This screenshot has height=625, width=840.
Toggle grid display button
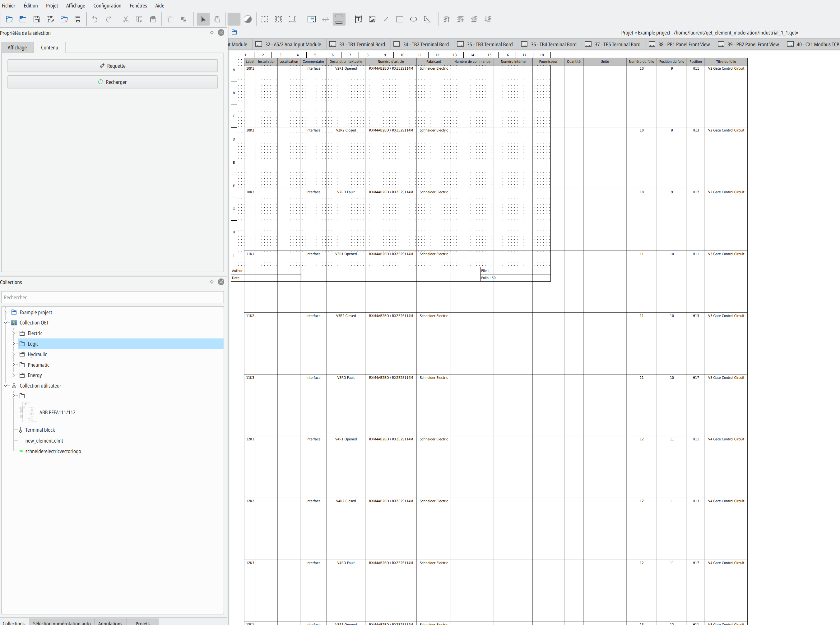(234, 19)
